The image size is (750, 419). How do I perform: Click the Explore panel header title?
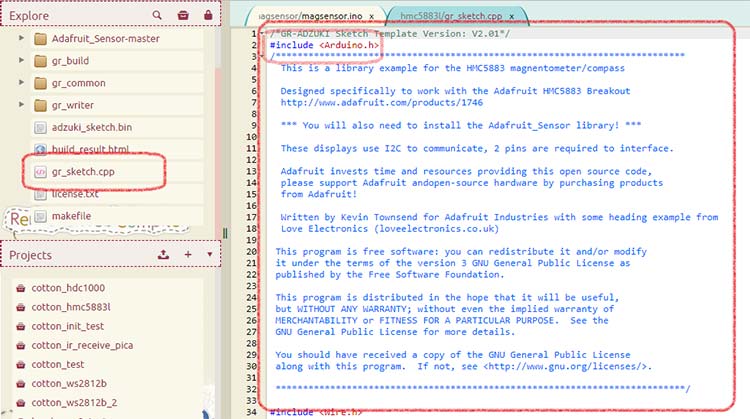click(x=29, y=16)
